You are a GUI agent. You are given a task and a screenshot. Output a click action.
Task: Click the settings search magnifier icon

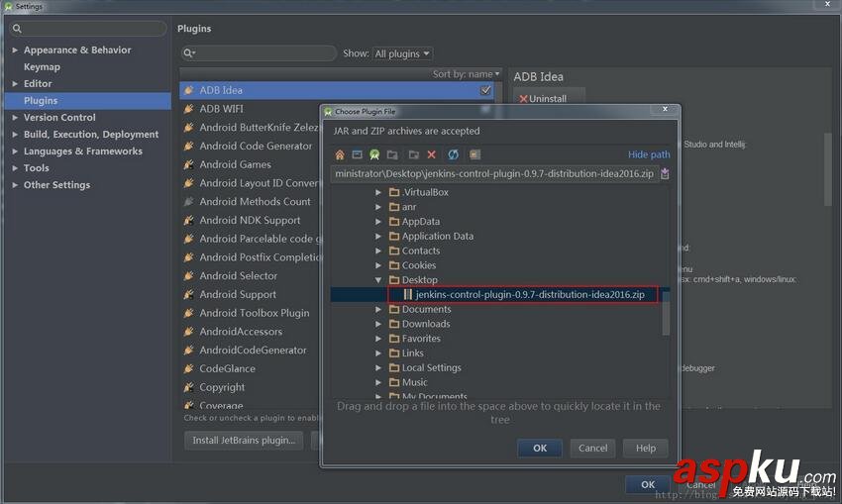point(17,29)
